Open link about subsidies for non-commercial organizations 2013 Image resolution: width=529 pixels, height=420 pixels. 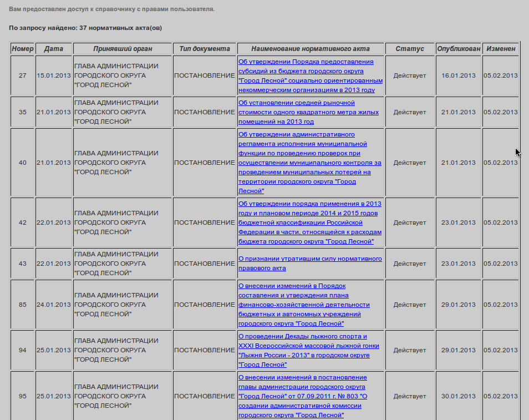tap(311, 75)
